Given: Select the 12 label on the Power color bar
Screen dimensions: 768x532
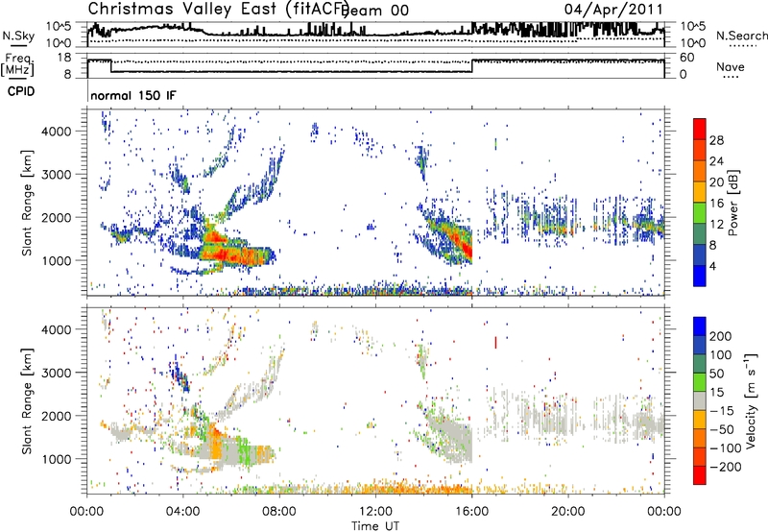Looking at the screenshot, I should [716, 225].
